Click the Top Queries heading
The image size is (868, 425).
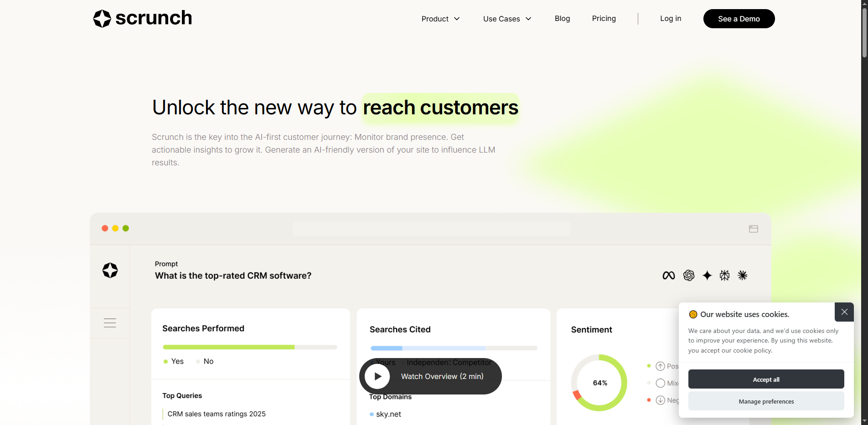coord(182,395)
